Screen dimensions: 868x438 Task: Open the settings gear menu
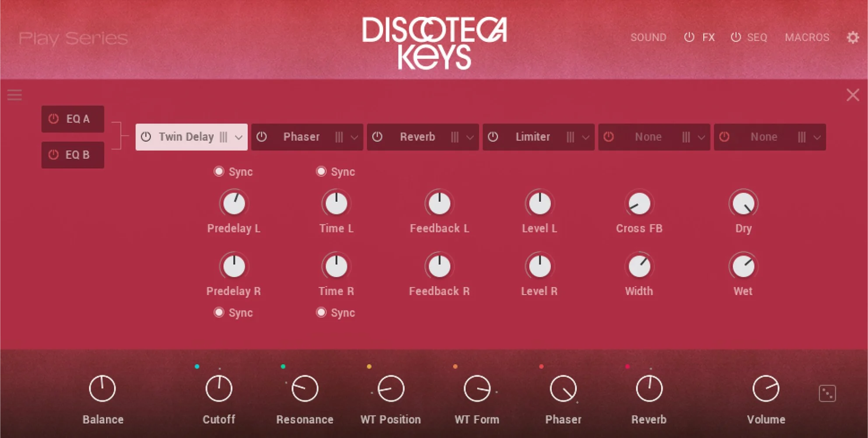[x=853, y=37]
